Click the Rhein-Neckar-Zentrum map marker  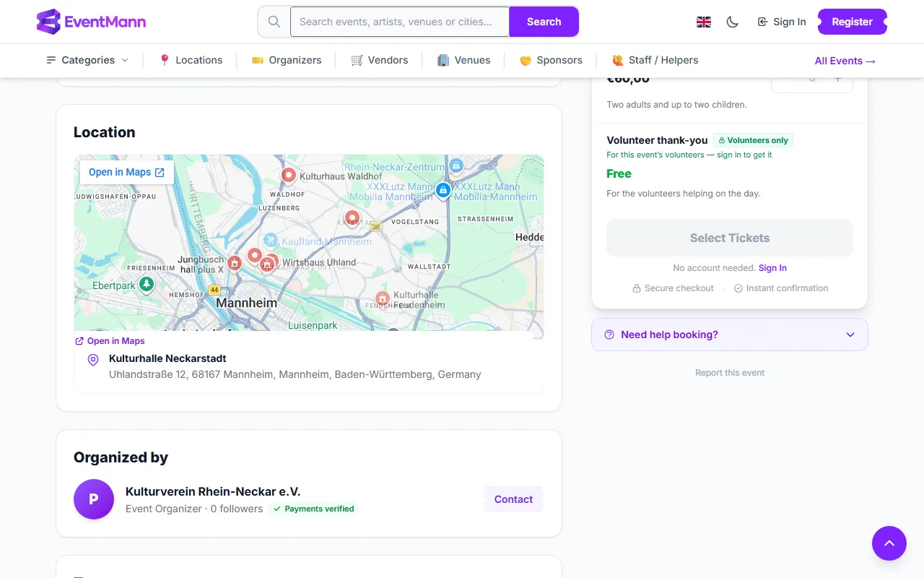(456, 166)
